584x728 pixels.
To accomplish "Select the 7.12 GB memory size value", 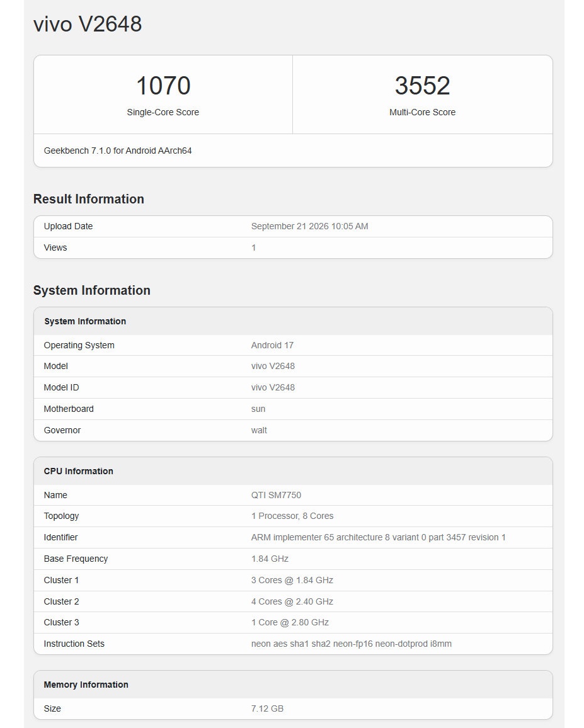I will 267,709.
